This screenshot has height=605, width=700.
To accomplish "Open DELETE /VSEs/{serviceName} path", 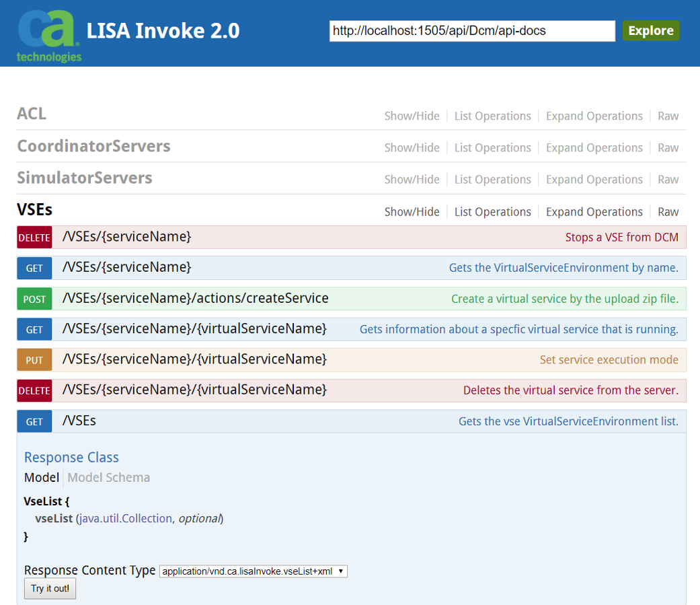I will pos(126,236).
